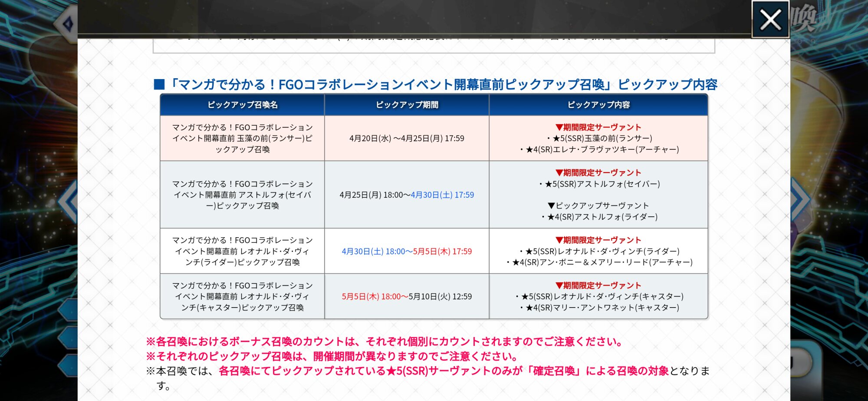The height and width of the screenshot is (401, 868).
Task: Click the ピックアップ召喚名 column header
Action: point(242,105)
